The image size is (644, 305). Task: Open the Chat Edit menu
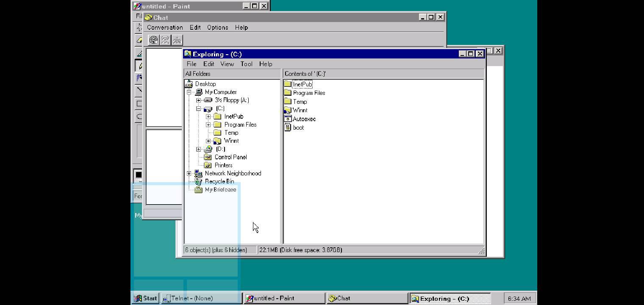coord(195,28)
